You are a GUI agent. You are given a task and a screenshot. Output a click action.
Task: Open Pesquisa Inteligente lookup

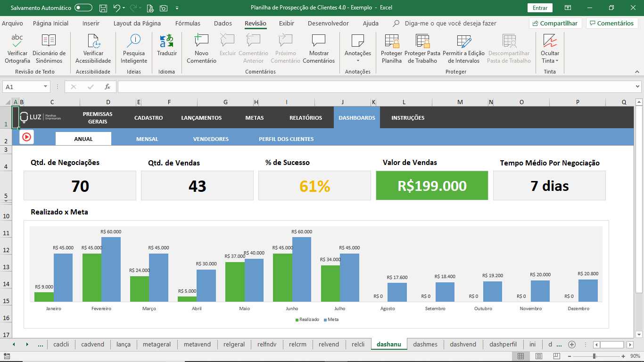click(x=134, y=49)
